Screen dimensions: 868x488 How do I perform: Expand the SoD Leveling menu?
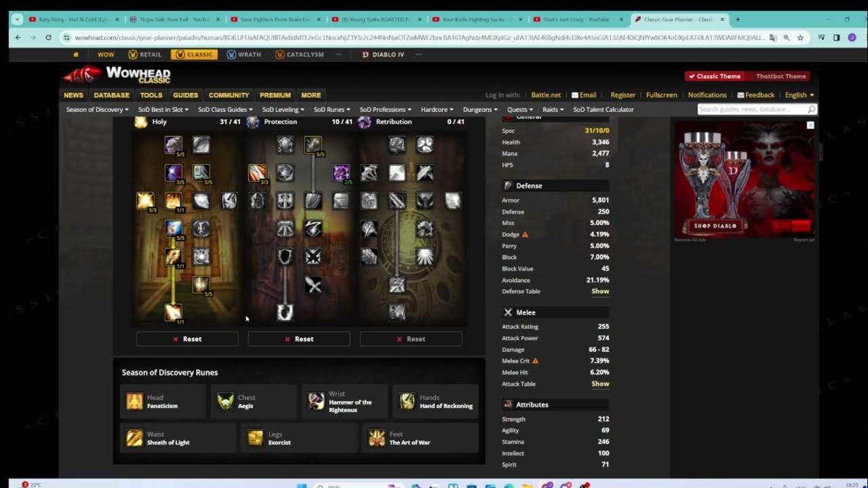(x=283, y=109)
